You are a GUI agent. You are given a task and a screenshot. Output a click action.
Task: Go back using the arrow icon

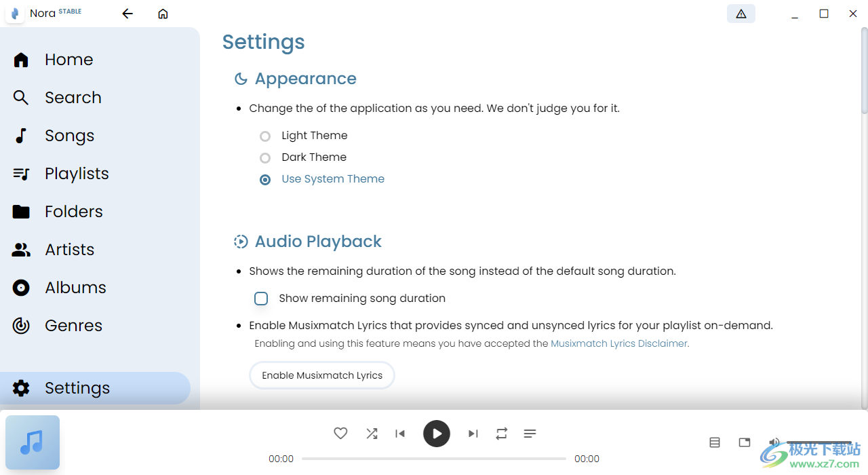tap(127, 14)
